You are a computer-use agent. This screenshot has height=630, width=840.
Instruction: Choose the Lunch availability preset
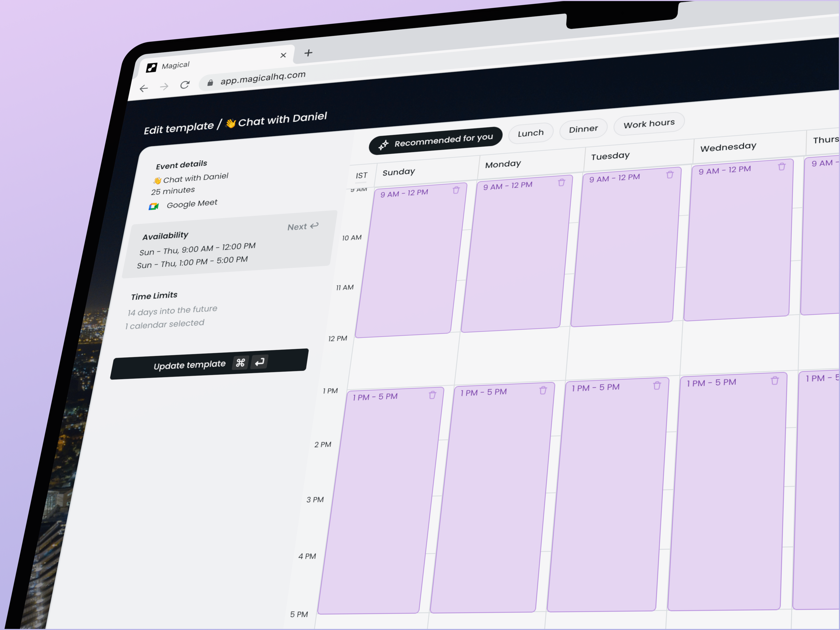pyautogui.click(x=530, y=133)
